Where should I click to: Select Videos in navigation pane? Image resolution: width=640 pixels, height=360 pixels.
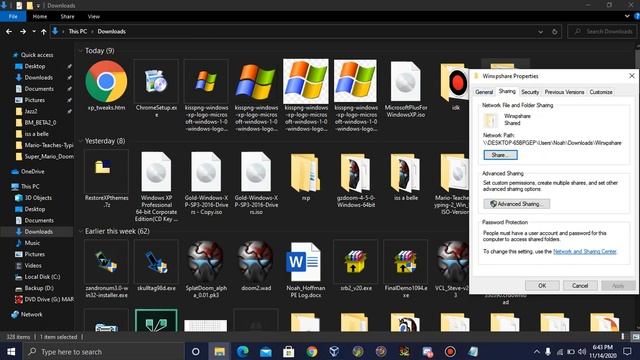33,265
